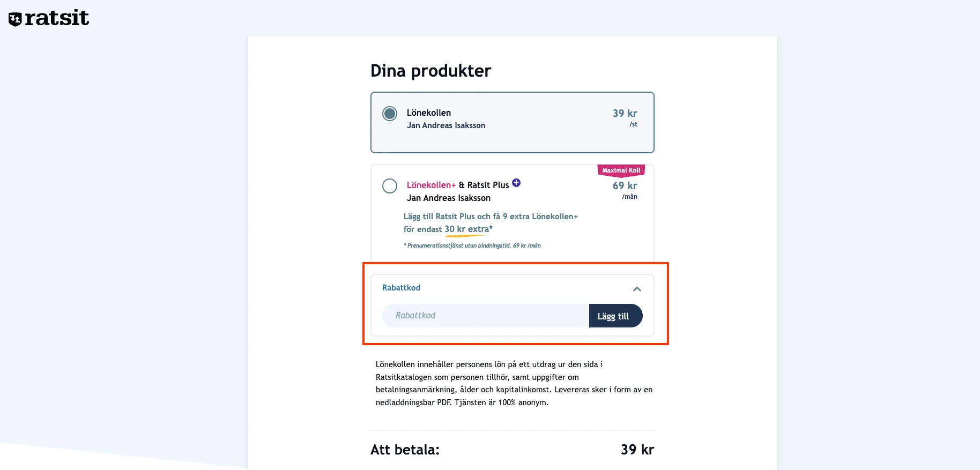Screen dimensions: 980x470
Task: Click the Ratsit shield logo icon
Action: click(14, 17)
